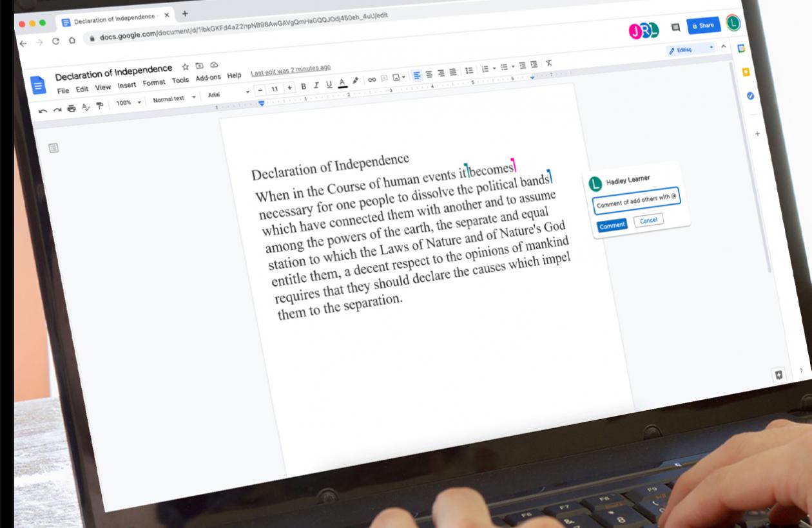Open the File menu

[x=63, y=91]
